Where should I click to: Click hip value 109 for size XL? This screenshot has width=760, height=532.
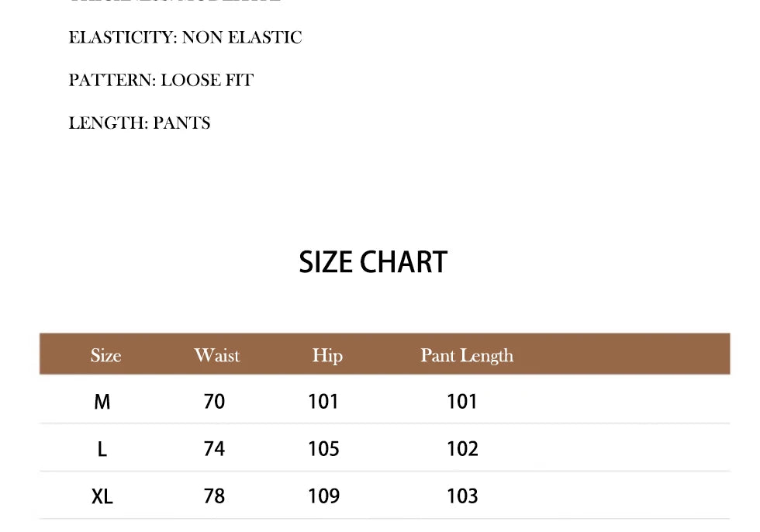click(x=323, y=496)
